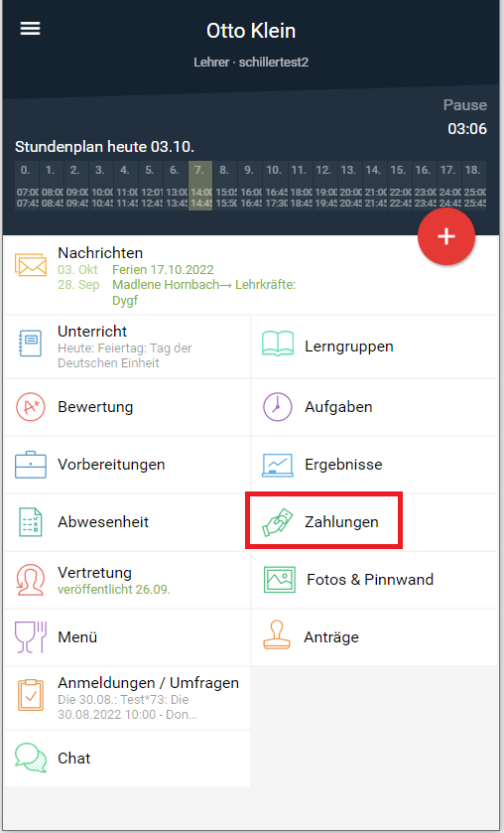This screenshot has height=833, width=504.
Task: Select the Abwesenheit checklist icon
Action: [31, 521]
